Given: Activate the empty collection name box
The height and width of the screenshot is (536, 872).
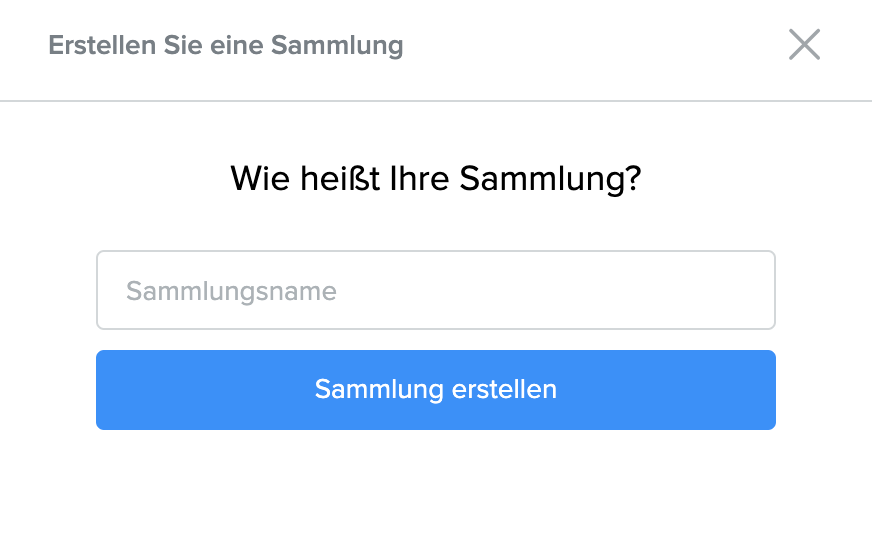Looking at the screenshot, I should (x=435, y=290).
